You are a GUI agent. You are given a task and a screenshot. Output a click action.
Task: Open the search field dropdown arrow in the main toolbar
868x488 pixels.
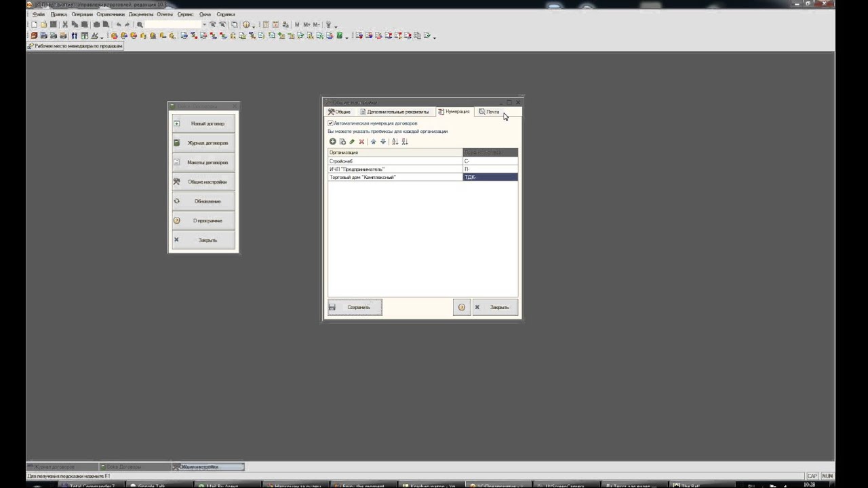[x=204, y=24]
